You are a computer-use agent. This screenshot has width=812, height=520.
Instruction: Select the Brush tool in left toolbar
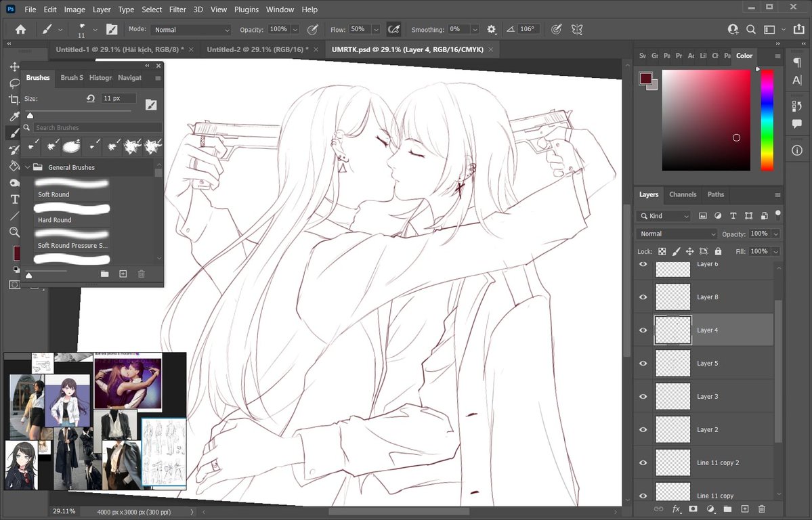[x=14, y=133]
